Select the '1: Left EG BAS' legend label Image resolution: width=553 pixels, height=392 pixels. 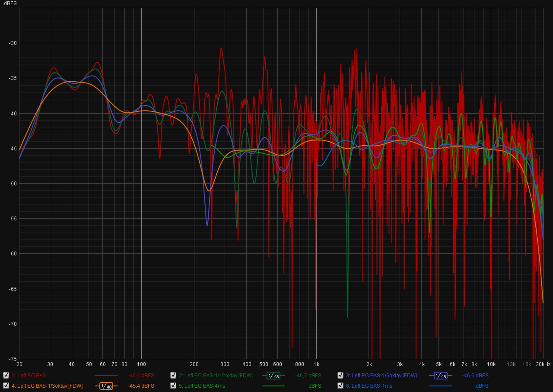point(29,376)
